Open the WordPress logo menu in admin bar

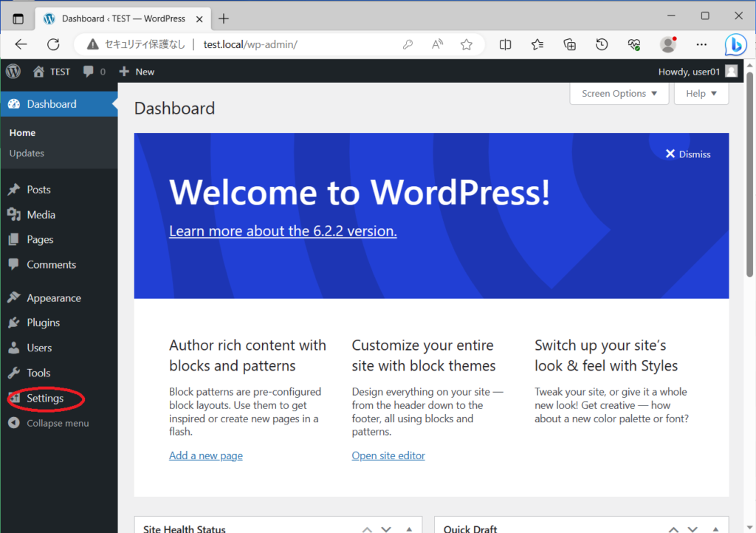point(13,72)
